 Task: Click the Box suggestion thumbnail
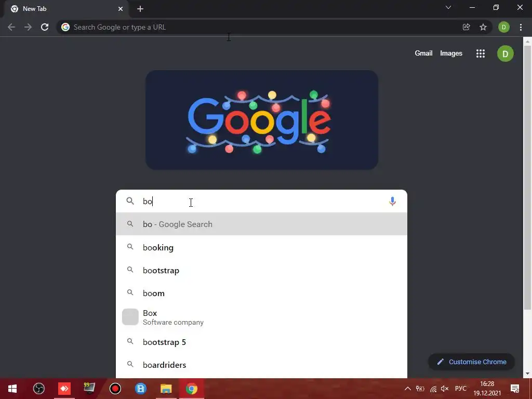point(130,317)
